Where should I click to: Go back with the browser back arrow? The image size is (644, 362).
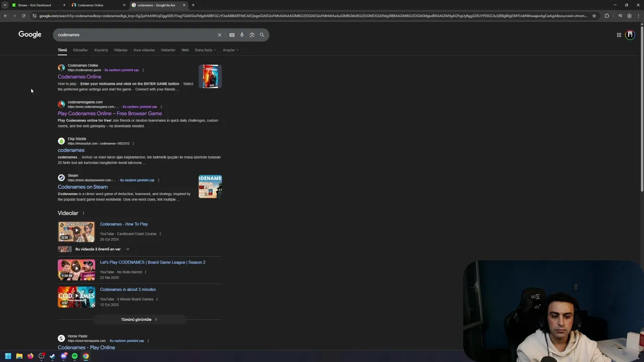click(6, 16)
